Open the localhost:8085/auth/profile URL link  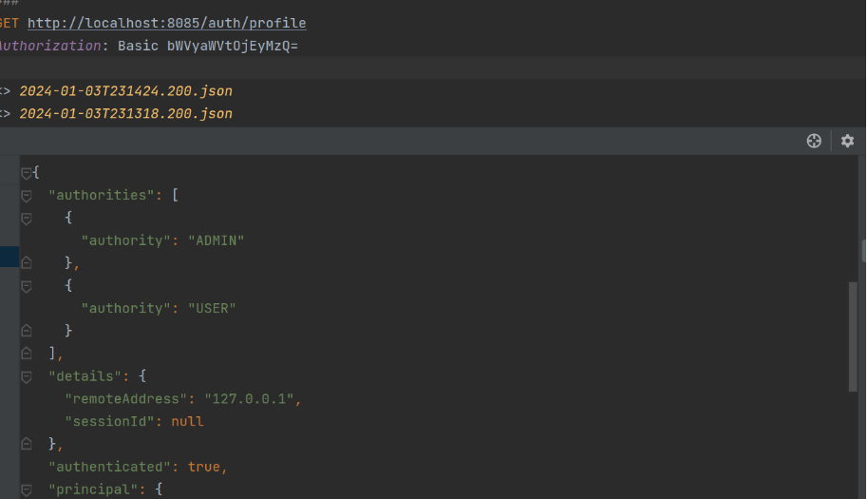tap(166, 23)
